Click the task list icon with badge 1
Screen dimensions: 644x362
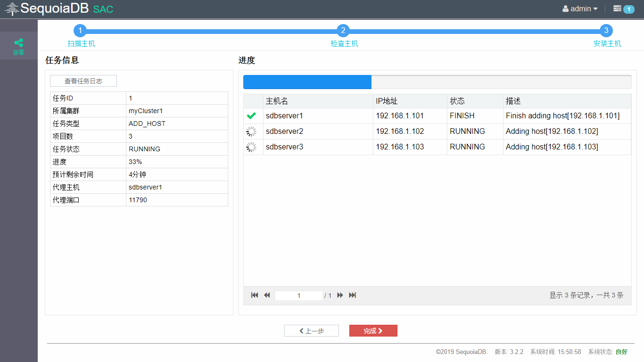(623, 8)
